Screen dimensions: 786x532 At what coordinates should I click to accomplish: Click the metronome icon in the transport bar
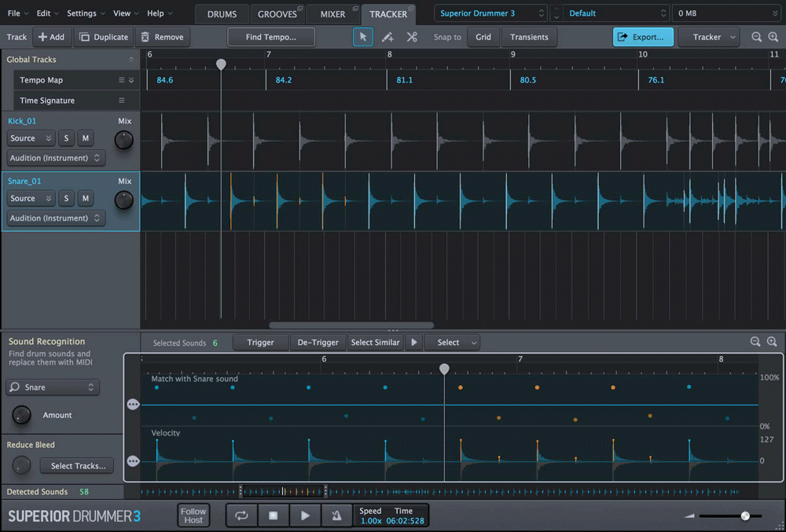[336, 515]
